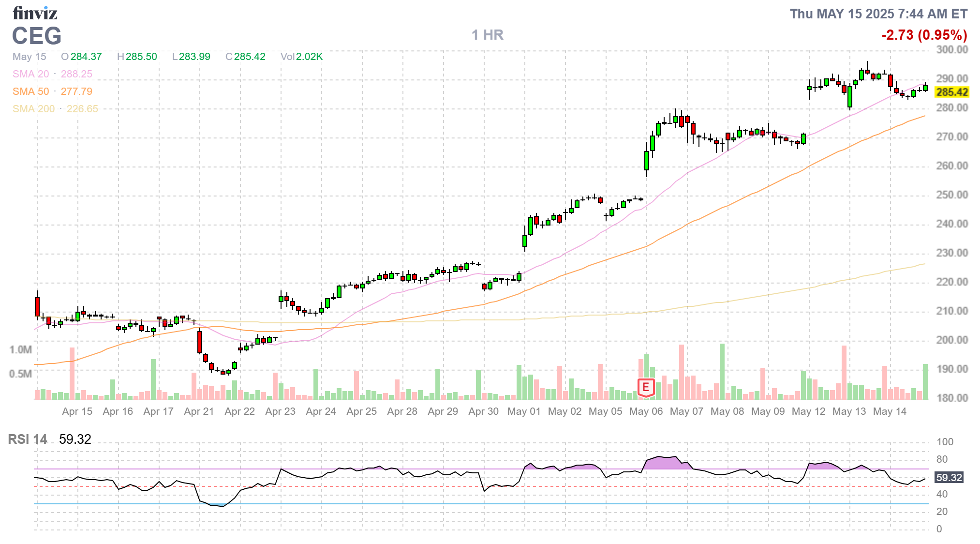The image size is (980, 544).
Task: Click the SMA 50 legend label
Action: coord(30,91)
